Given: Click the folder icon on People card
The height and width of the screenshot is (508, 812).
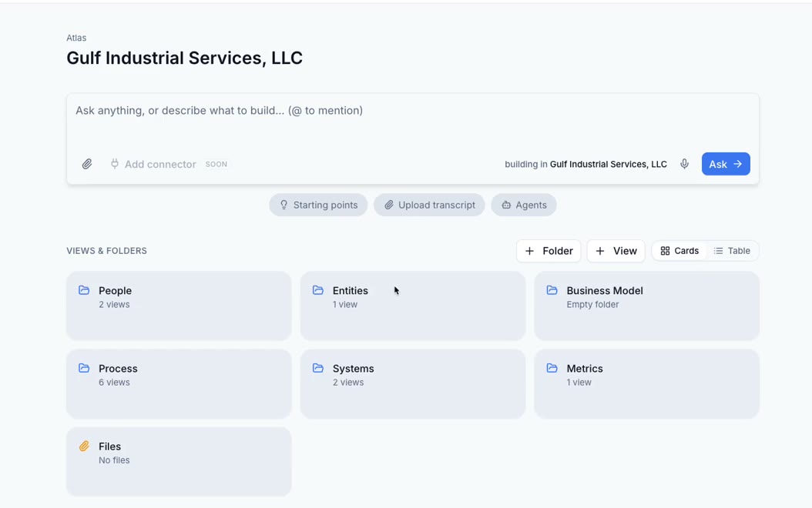Looking at the screenshot, I should pyautogui.click(x=84, y=290).
